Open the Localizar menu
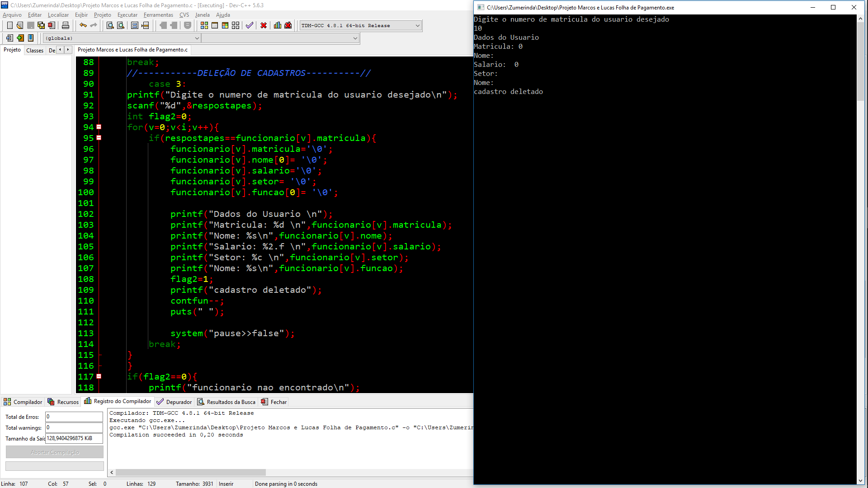The height and width of the screenshot is (488, 868). click(58, 15)
